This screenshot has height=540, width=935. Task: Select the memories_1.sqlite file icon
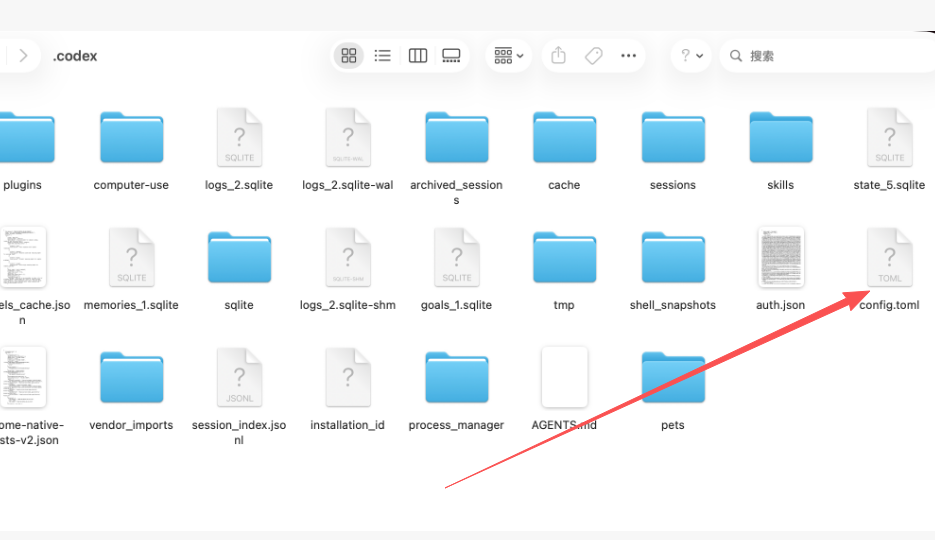coord(131,257)
